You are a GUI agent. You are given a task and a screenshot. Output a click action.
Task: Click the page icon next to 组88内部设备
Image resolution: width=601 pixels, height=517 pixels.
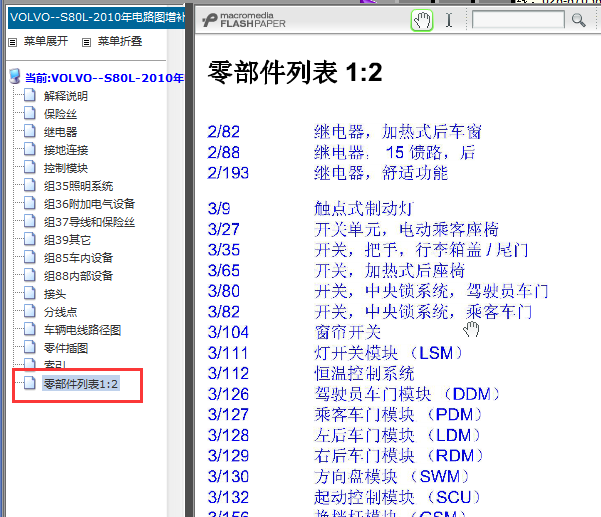[x=30, y=275]
